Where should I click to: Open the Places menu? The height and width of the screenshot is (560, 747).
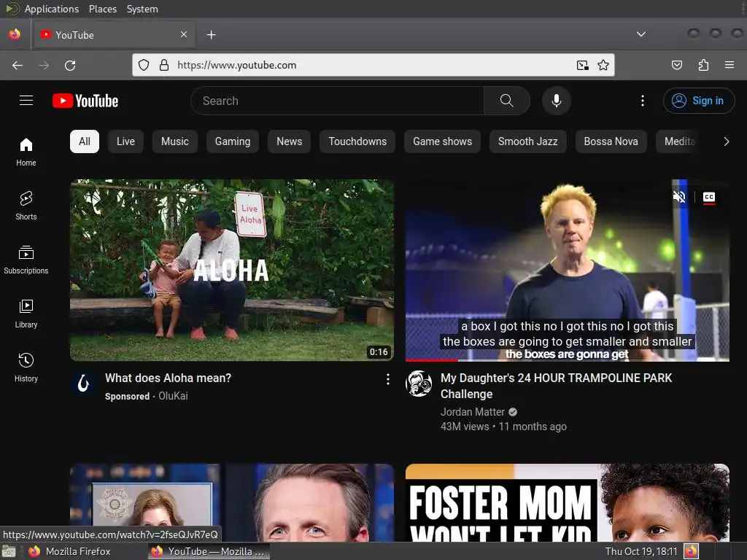tap(102, 9)
